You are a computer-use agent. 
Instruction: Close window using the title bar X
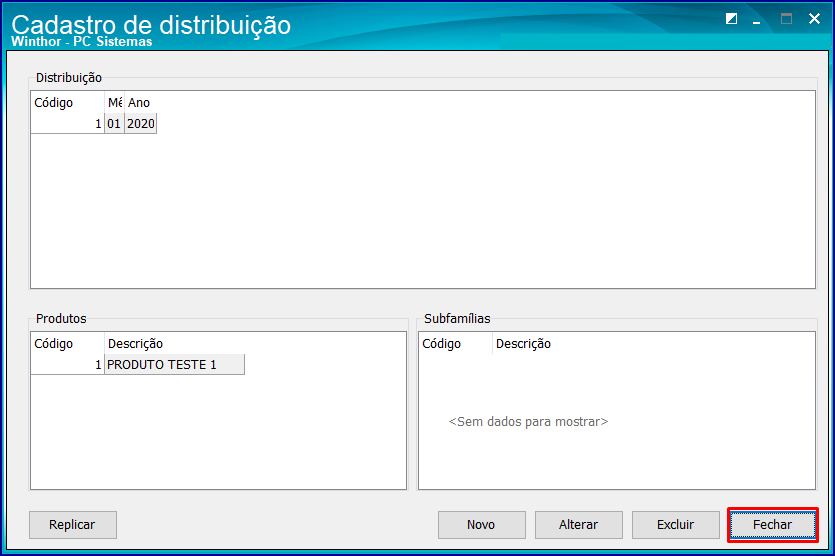click(814, 19)
